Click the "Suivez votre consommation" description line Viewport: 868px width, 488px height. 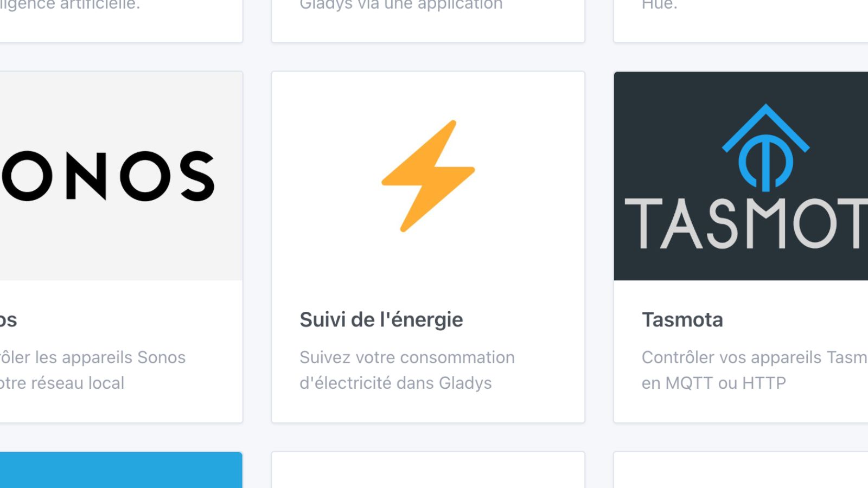[407, 357]
